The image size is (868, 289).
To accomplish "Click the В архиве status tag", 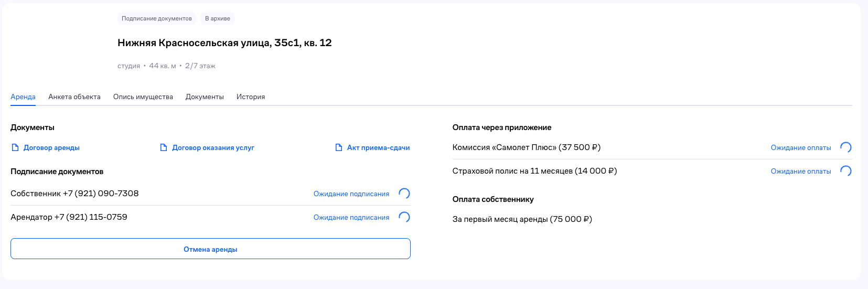I will pos(218,18).
